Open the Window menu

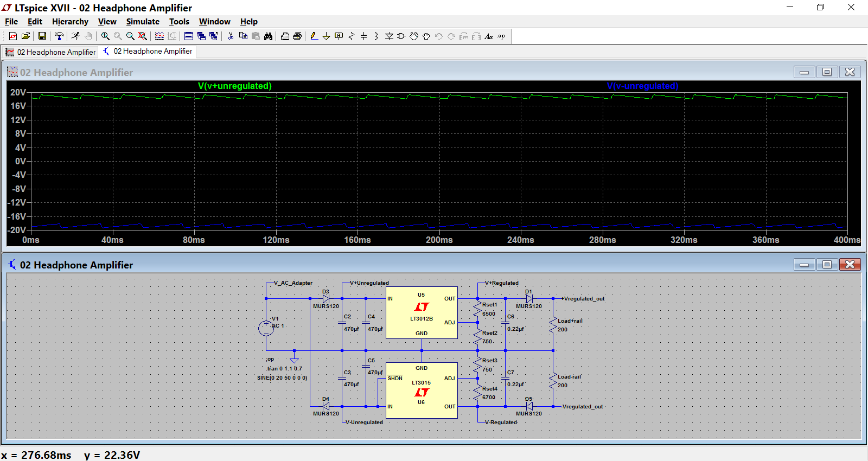[214, 22]
